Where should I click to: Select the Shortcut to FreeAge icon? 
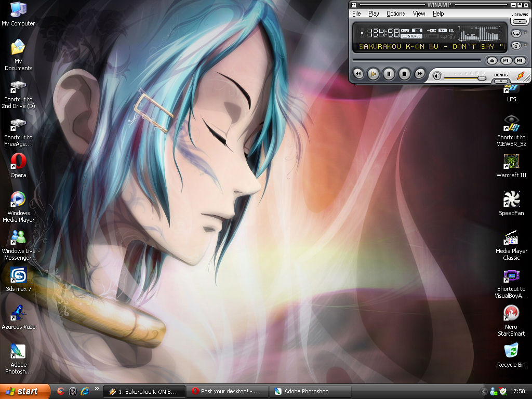18,124
